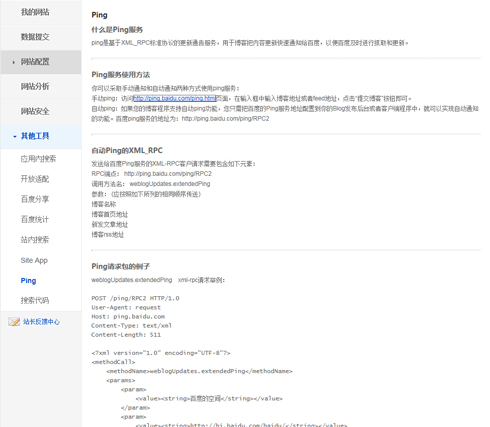490x427 pixels.
Task: Follow the ping.baidu.com/ping.html link
Action: point(175,98)
